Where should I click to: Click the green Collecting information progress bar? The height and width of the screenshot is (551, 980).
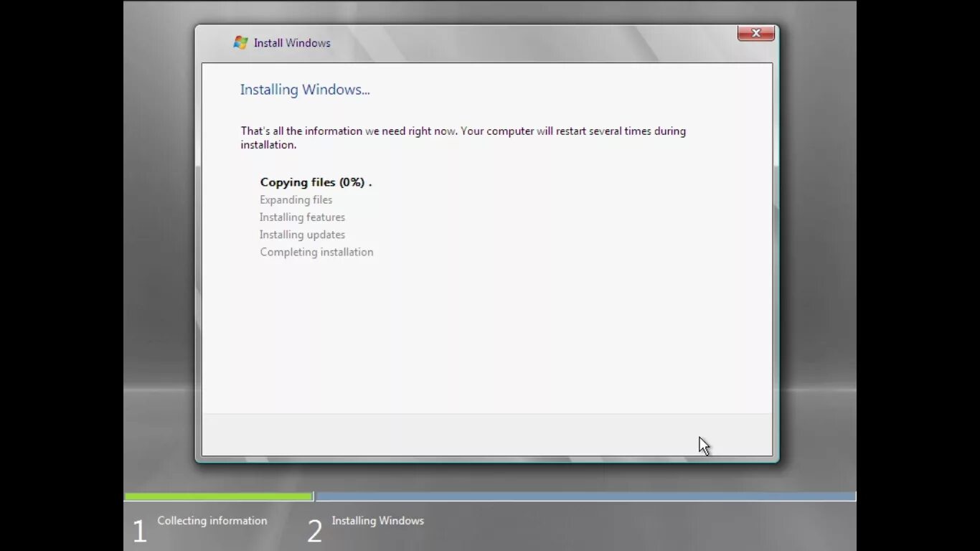pyautogui.click(x=219, y=496)
